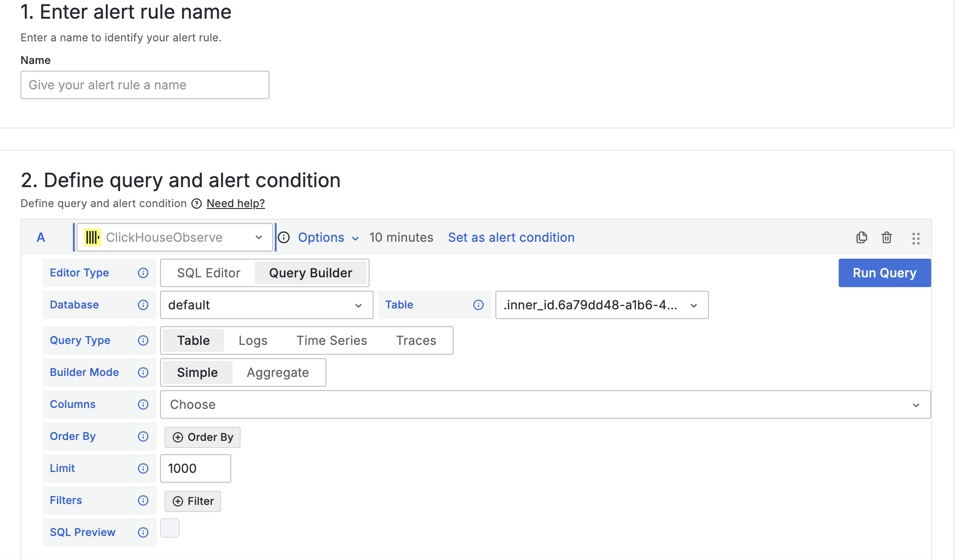This screenshot has height=560, width=965.
Task: Select the Aggregate builder mode
Action: (278, 372)
